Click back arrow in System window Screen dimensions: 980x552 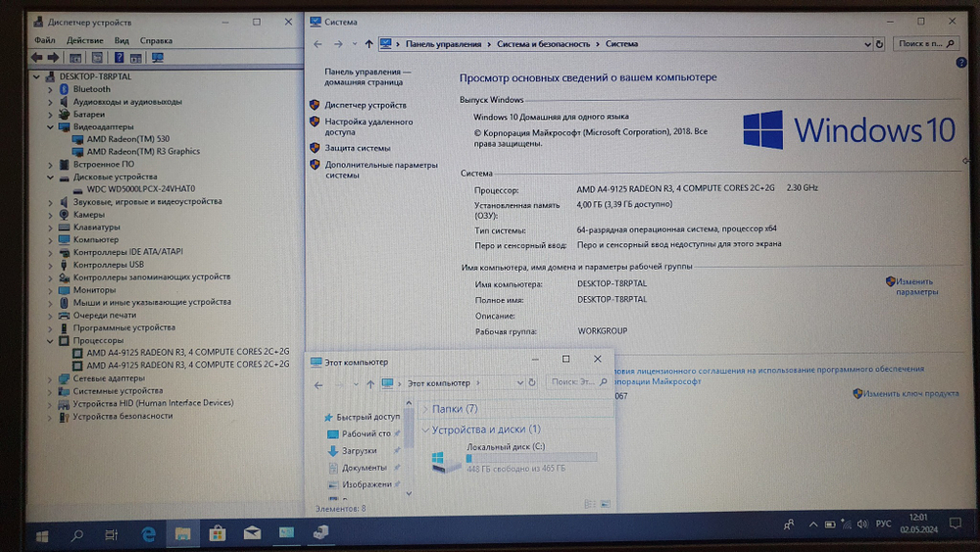318,44
